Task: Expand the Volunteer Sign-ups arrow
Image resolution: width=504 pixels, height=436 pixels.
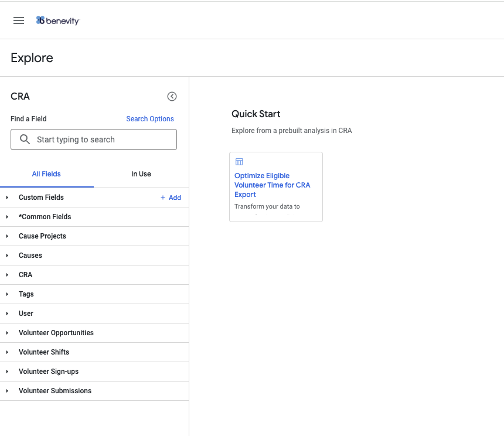Action: pyautogui.click(x=7, y=372)
